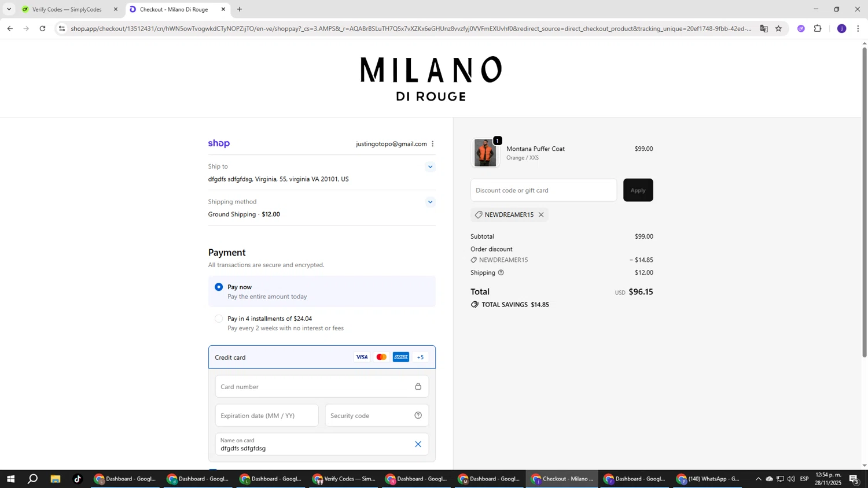Open the security code help icon

point(418,415)
